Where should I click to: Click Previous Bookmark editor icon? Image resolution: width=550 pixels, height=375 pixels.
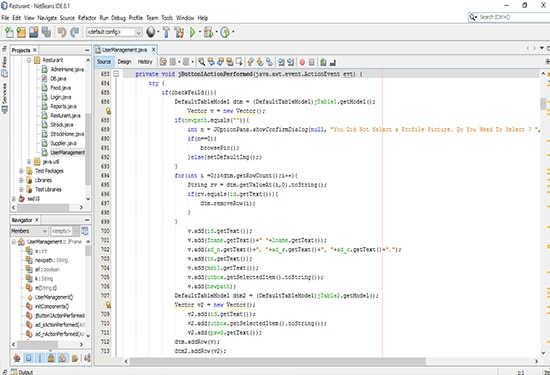pos(250,62)
